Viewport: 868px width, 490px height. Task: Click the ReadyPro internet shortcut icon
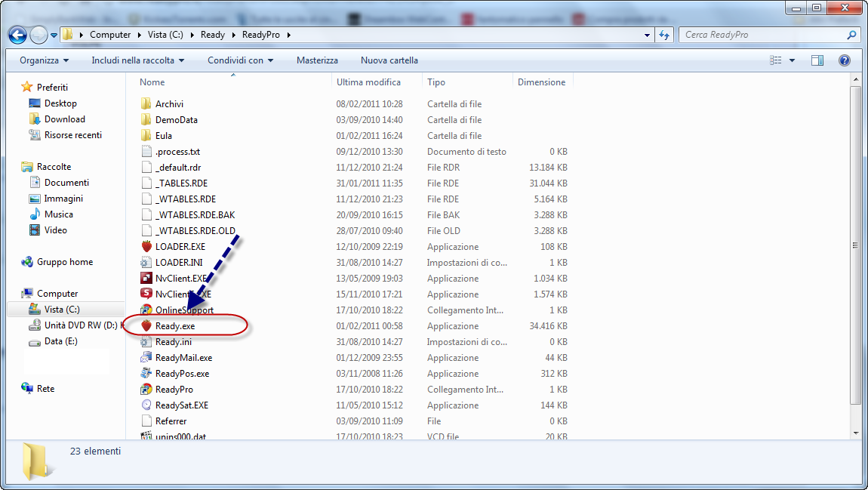[x=146, y=390]
